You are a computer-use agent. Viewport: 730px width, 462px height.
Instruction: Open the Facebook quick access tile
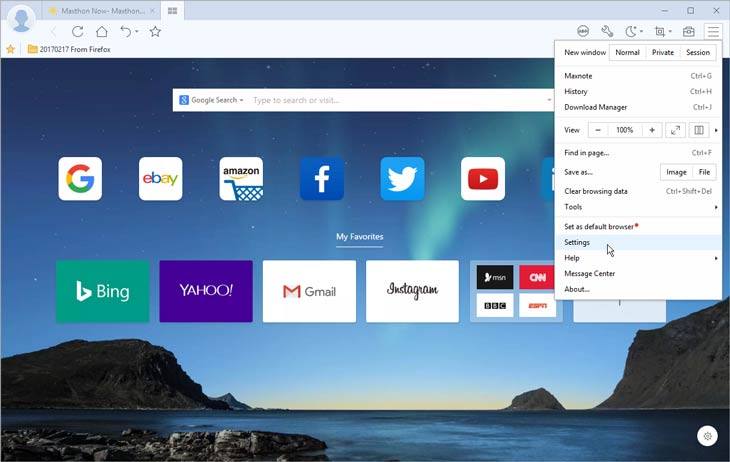322,179
